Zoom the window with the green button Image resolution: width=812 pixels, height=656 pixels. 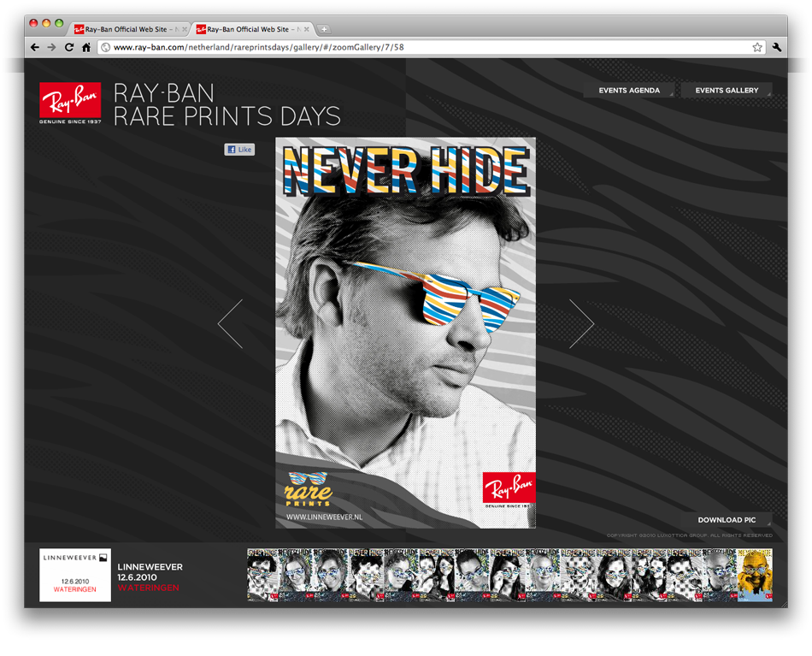pyautogui.click(x=59, y=23)
